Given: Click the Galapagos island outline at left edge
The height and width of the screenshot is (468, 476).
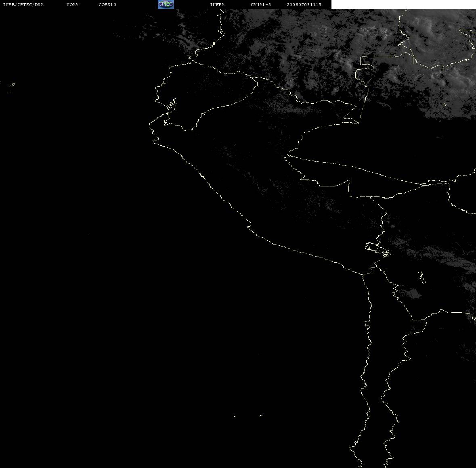Looking at the screenshot, I should pos(11,86).
